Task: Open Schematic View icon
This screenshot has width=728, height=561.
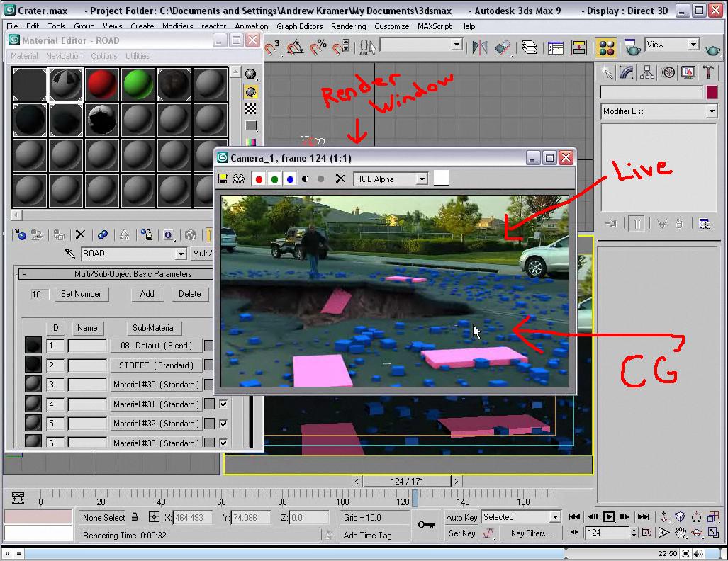Action: point(579,47)
